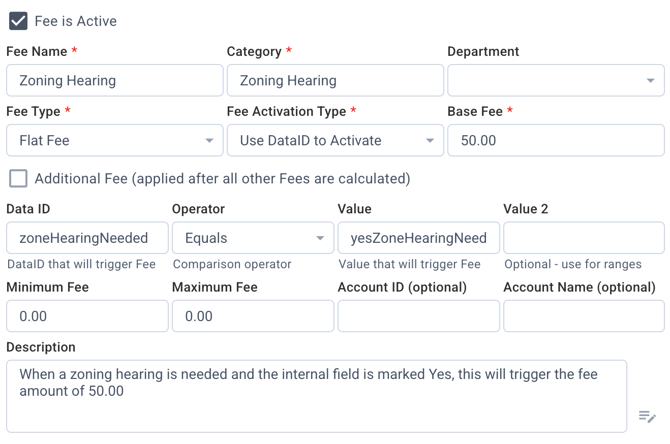
Task: Enable the Additional Fee checkbox
Action: coord(18,178)
